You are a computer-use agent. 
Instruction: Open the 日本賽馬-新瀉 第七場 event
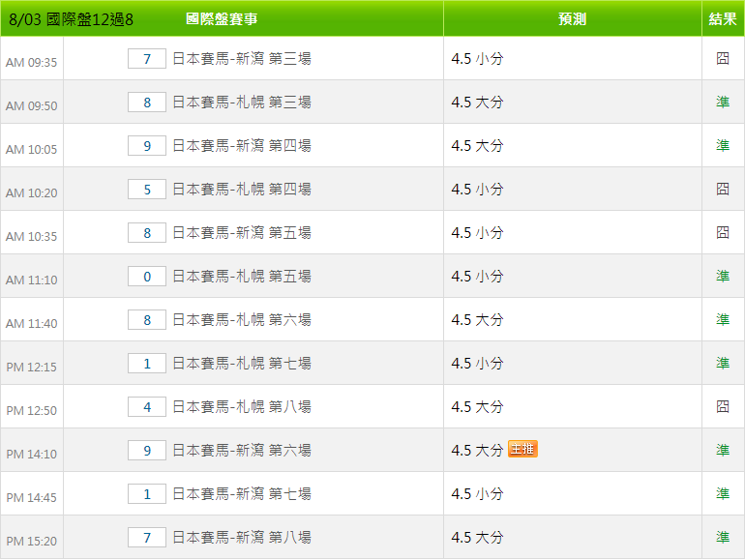(242, 494)
